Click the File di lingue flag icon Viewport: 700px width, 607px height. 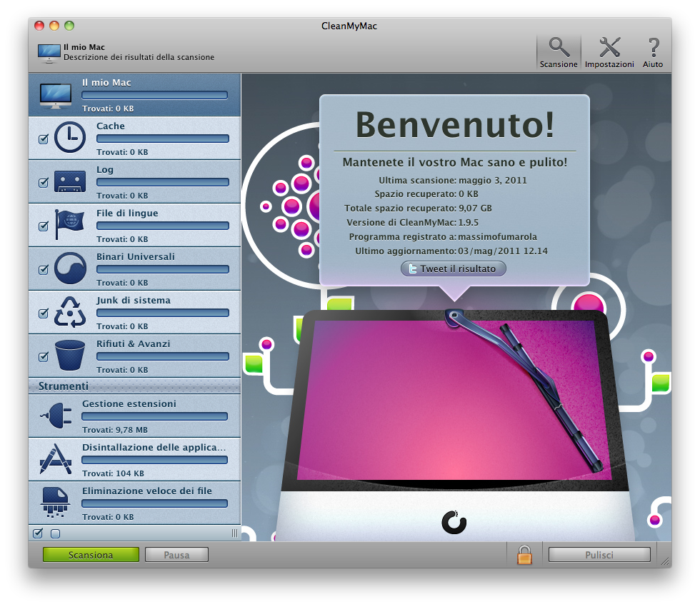[70, 225]
